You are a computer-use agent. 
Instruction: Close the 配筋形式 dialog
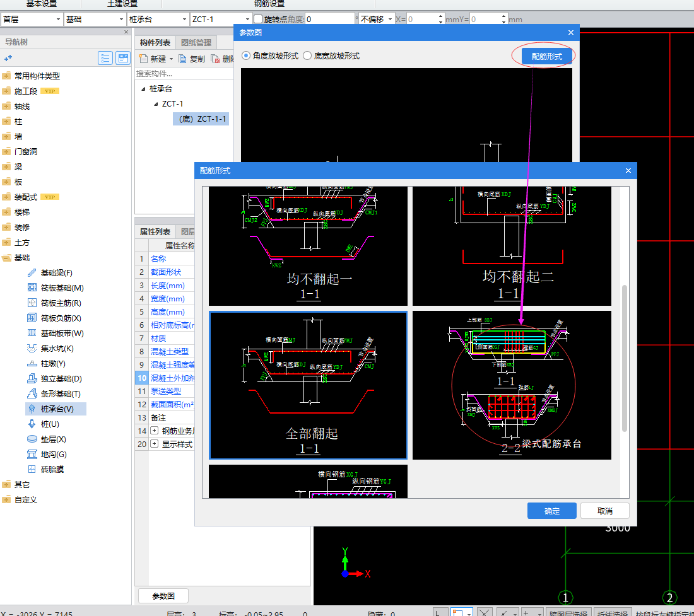coord(628,171)
